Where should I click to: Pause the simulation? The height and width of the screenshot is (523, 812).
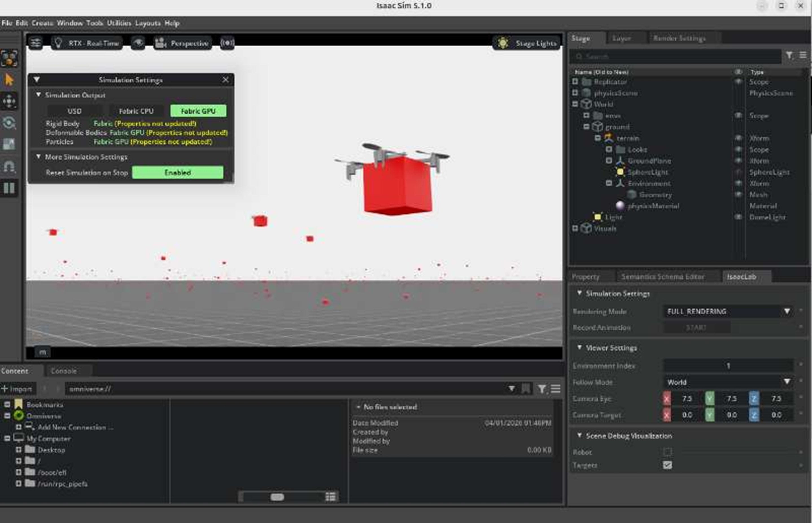tap(9, 188)
